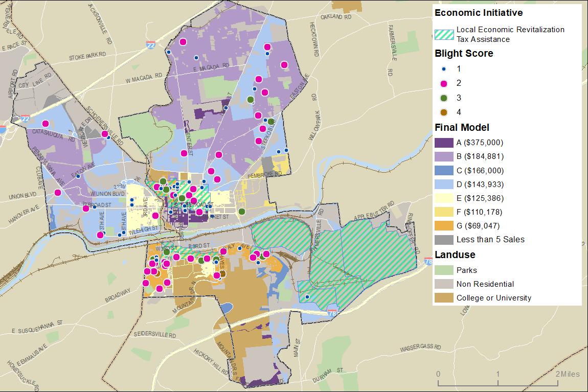The width and height of the screenshot is (588, 392).
Task: Click the W UNION BLVD street label
Action: point(107,194)
